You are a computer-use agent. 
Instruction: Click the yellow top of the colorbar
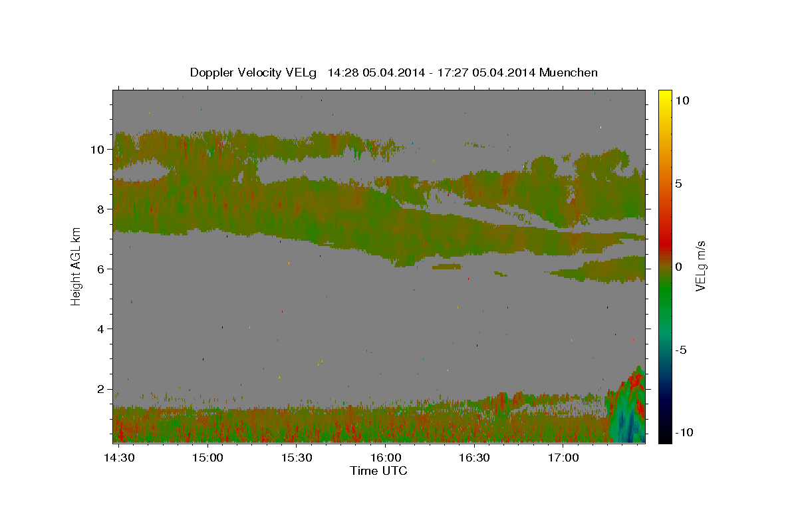click(664, 96)
